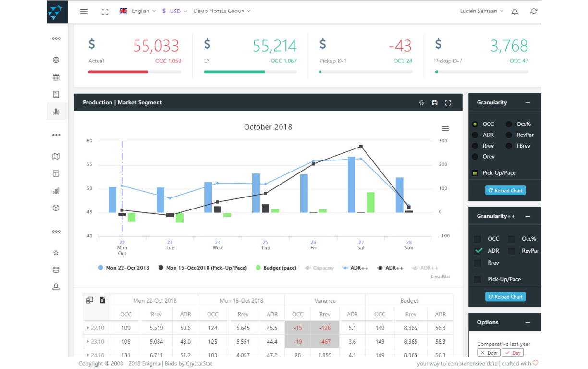Click the refresh icon in top bar
The height and width of the screenshot is (369, 588).
pyautogui.click(x=533, y=11)
